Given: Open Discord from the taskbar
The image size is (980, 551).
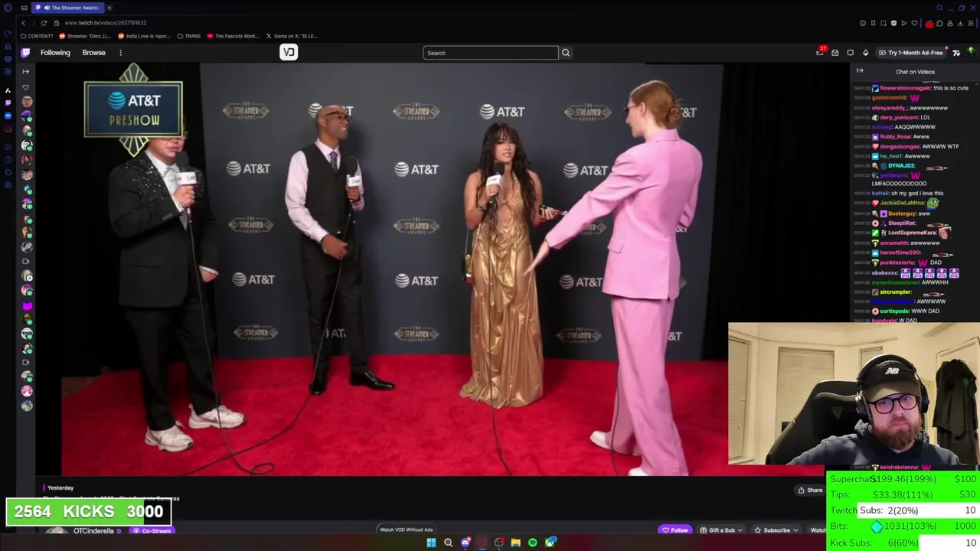Looking at the screenshot, I should [x=465, y=543].
